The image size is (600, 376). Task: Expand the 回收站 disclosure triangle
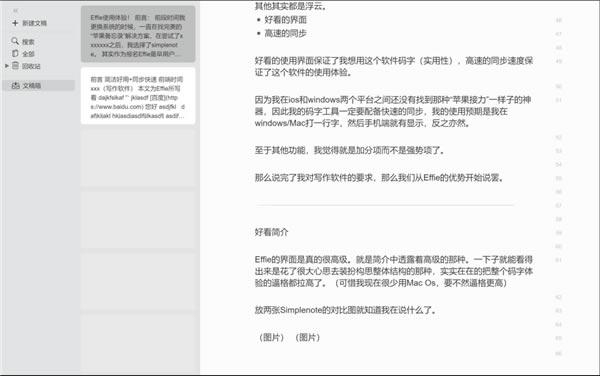(x=7, y=66)
